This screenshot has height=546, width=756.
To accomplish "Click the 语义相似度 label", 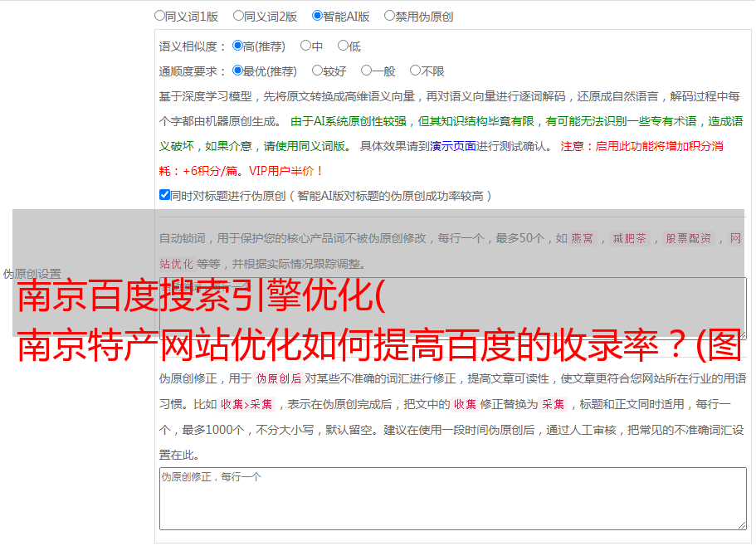I will click(x=193, y=46).
